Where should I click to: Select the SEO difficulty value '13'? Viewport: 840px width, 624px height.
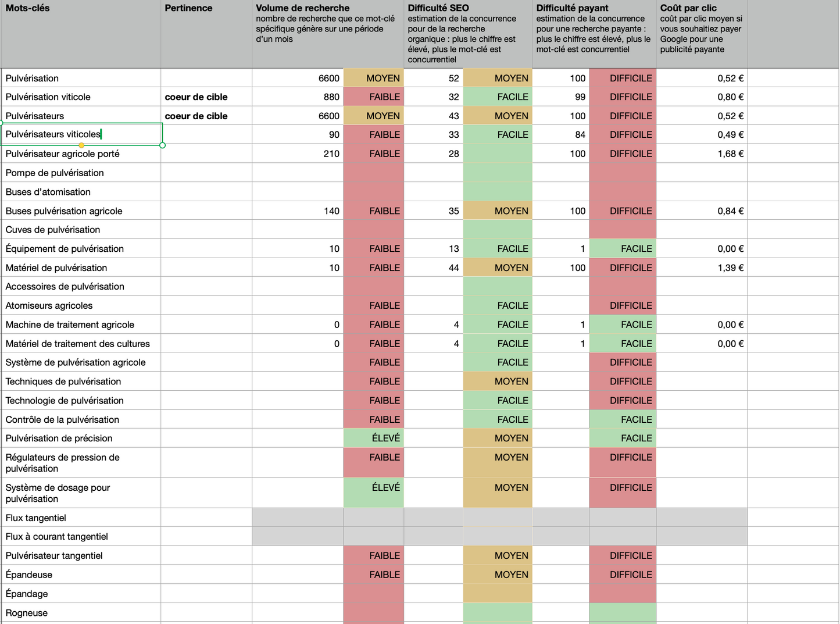[x=433, y=248]
